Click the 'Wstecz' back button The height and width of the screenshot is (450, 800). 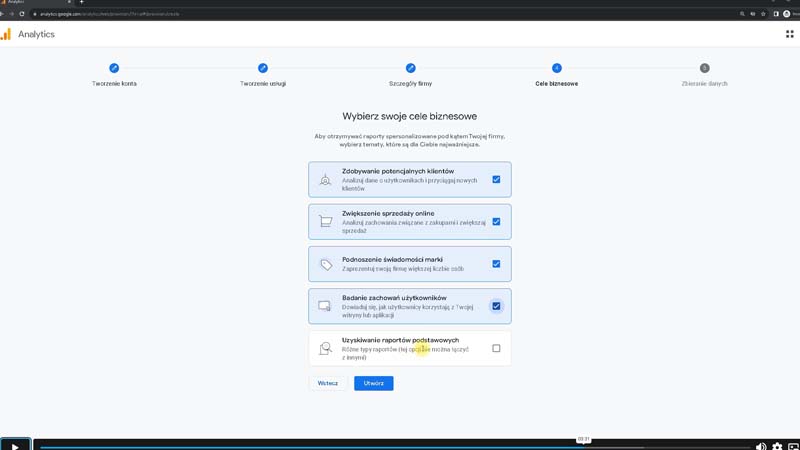pyautogui.click(x=327, y=383)
